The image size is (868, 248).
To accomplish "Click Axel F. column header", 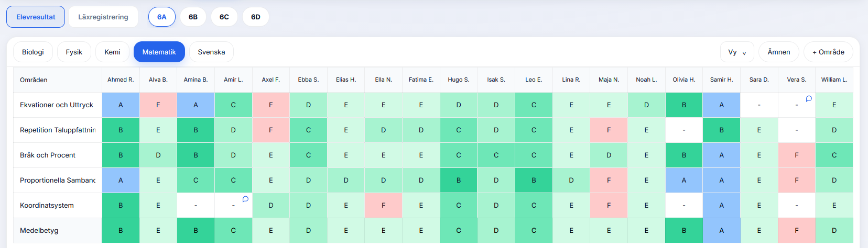I will [x=271, y=80].
